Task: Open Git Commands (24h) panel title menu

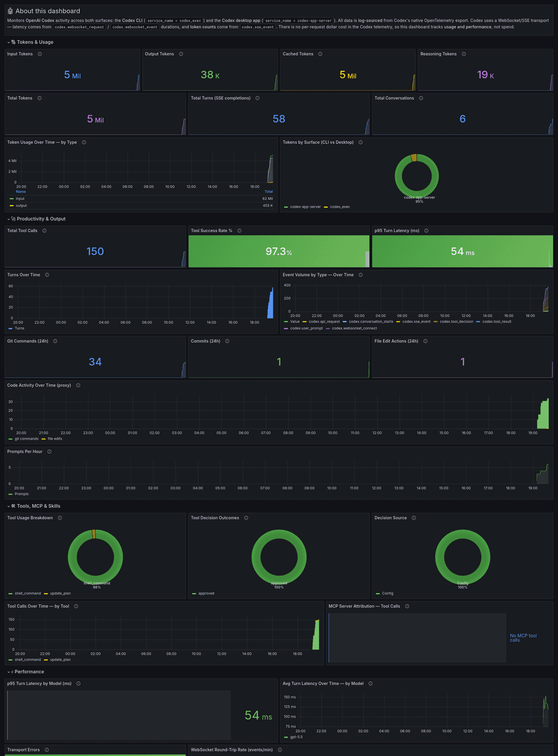Action: [x=28, y=341]
